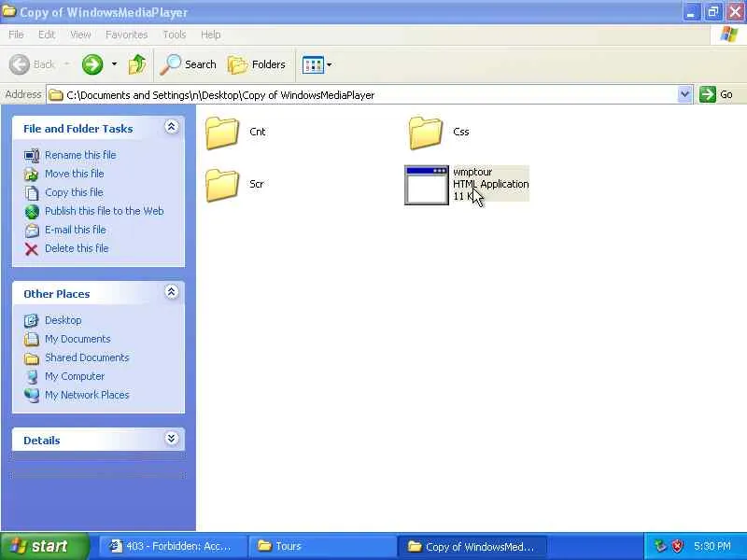Click the green Forward arrow button

click(x=92, y=64)
